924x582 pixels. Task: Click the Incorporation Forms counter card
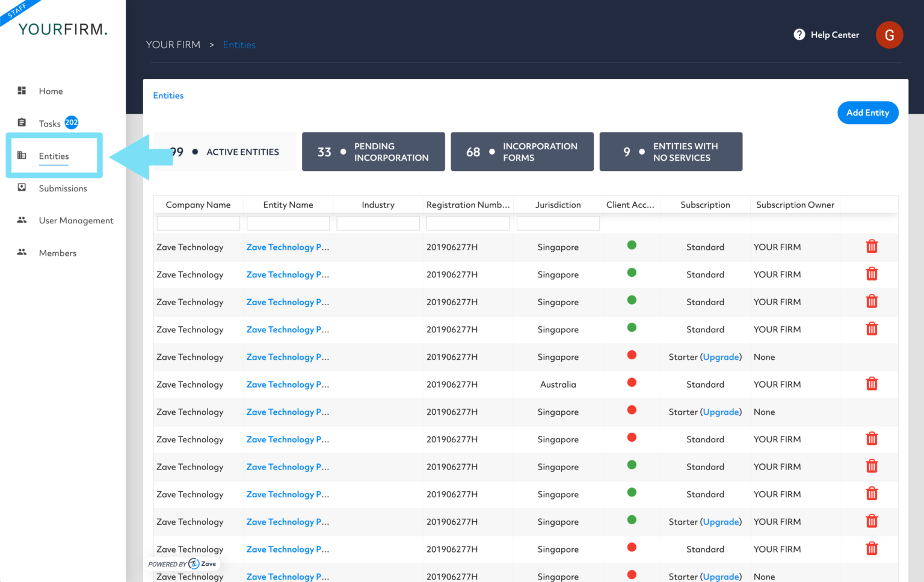click(522, 151)
